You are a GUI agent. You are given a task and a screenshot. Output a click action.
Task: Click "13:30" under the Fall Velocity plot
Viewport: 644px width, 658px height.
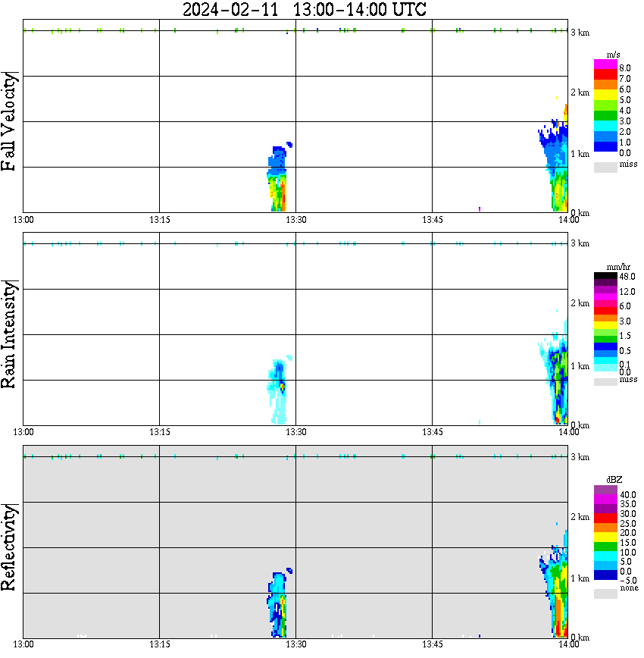296,220
